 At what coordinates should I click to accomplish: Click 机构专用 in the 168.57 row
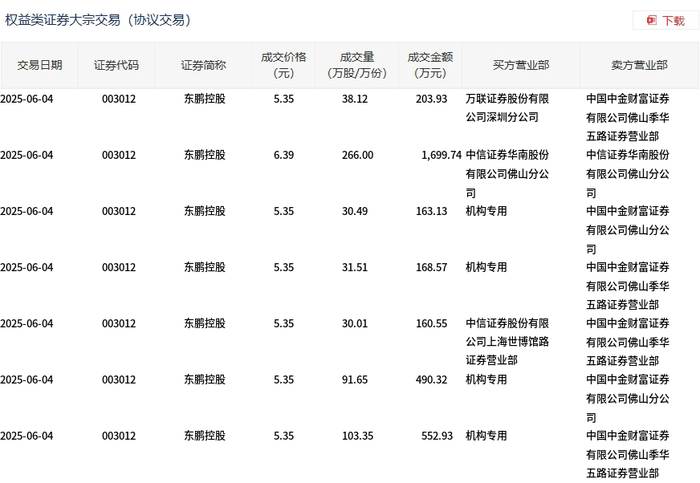tap(486, 267)
